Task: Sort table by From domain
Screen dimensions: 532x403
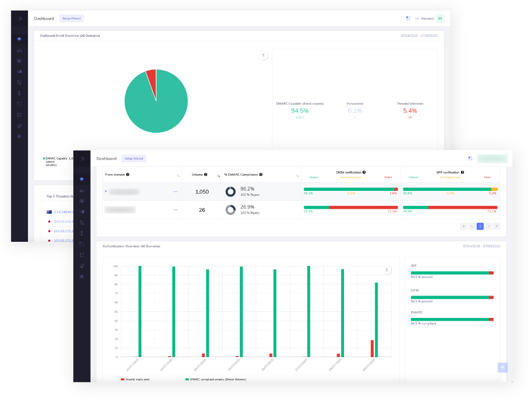Action: pyautogui.click(x=178, y=176)
